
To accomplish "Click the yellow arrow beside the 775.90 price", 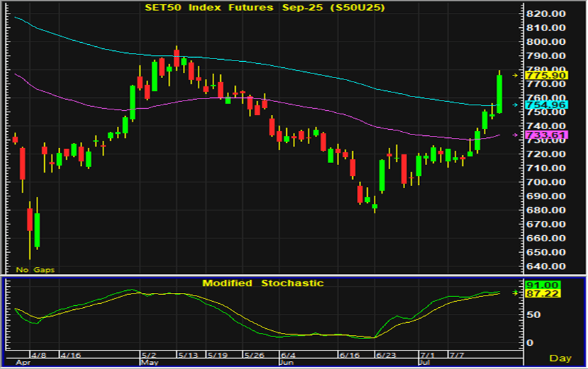I will 515,75.
